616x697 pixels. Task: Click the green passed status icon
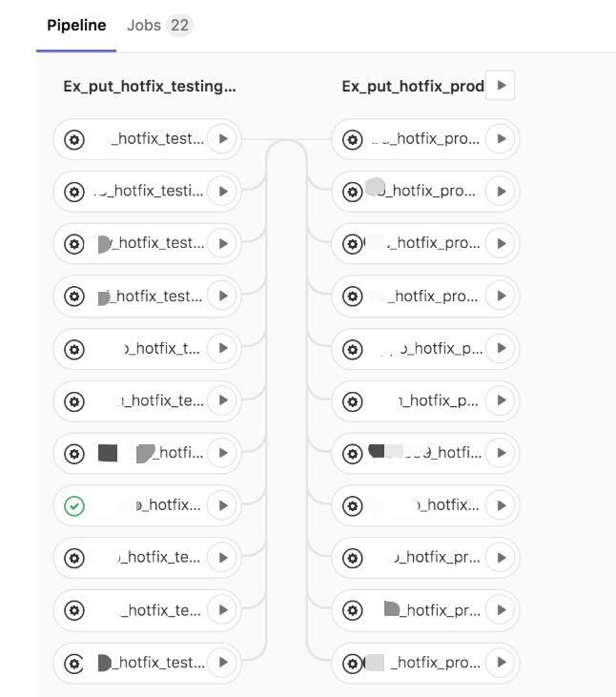pyautogui.click(x=74, y=505)
